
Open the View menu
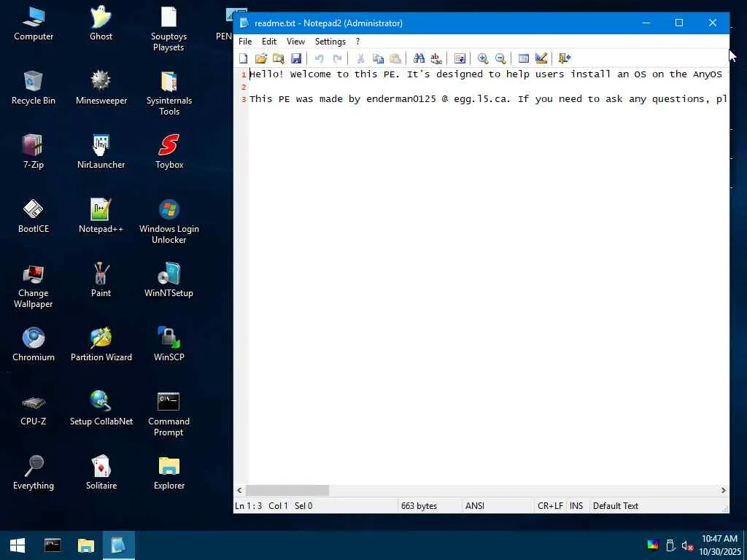point(296,42)
